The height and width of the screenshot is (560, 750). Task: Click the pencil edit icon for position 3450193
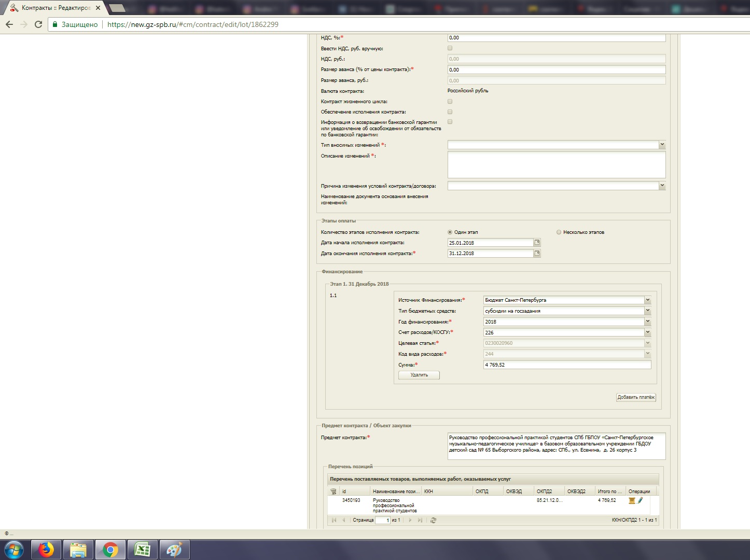click(x=640, y=500)
